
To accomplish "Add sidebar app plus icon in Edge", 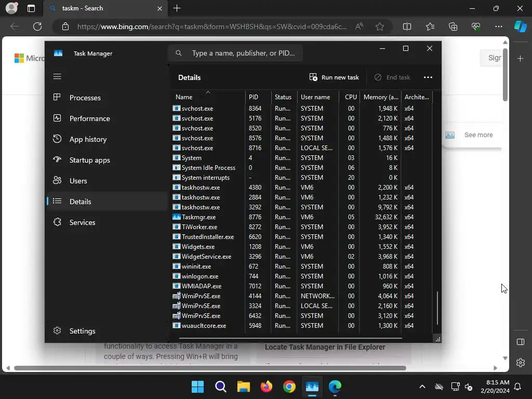I will 521,59.
